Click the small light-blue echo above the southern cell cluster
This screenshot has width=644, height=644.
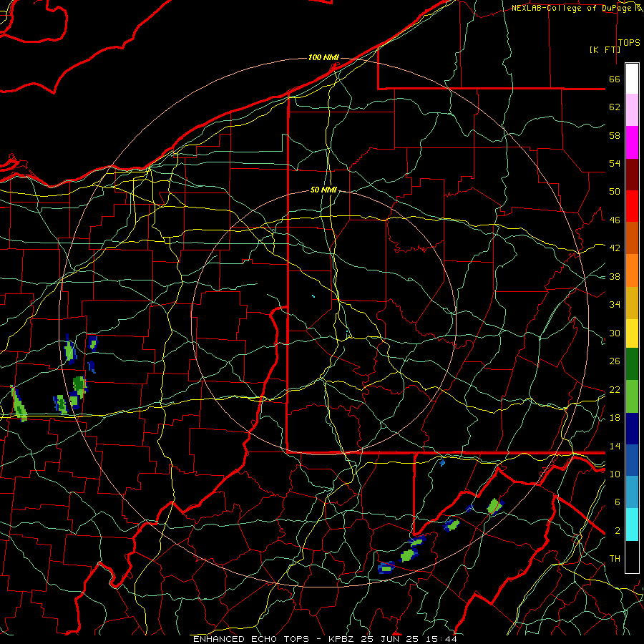(x=442, y=463)
